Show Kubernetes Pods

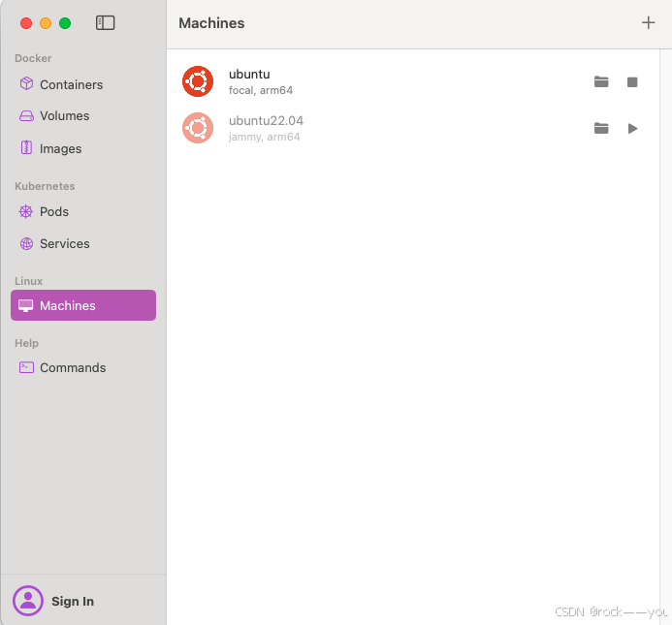[83, 211]
